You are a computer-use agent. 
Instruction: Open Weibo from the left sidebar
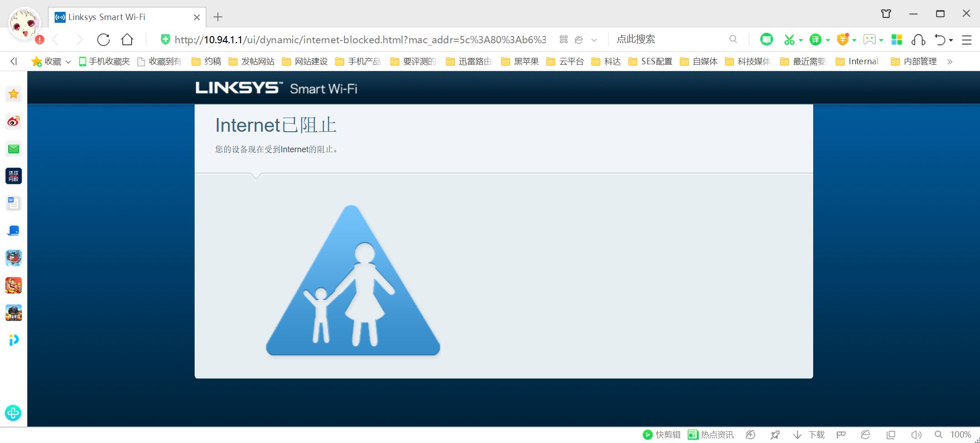(x=13, y=122)
